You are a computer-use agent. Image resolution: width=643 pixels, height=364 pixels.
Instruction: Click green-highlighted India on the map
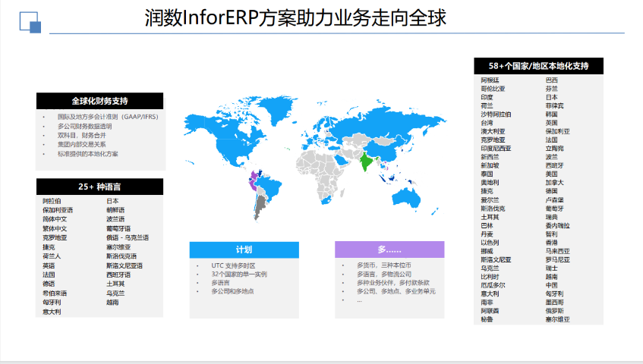click(x=367, y=162)
